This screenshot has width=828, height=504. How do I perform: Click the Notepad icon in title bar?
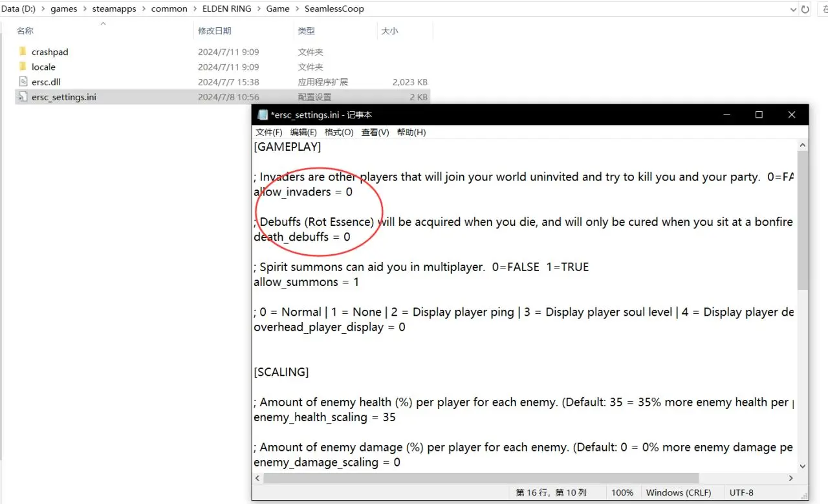263,115
